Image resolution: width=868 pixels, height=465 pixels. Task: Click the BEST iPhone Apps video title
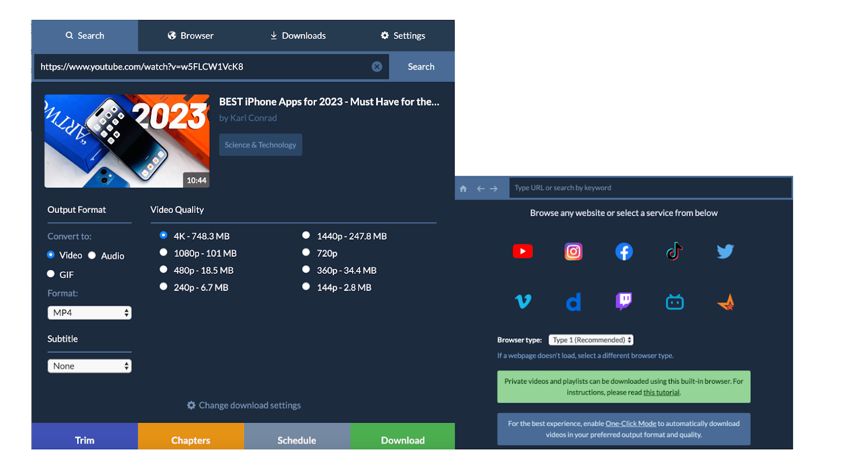(x=329, y=102)
